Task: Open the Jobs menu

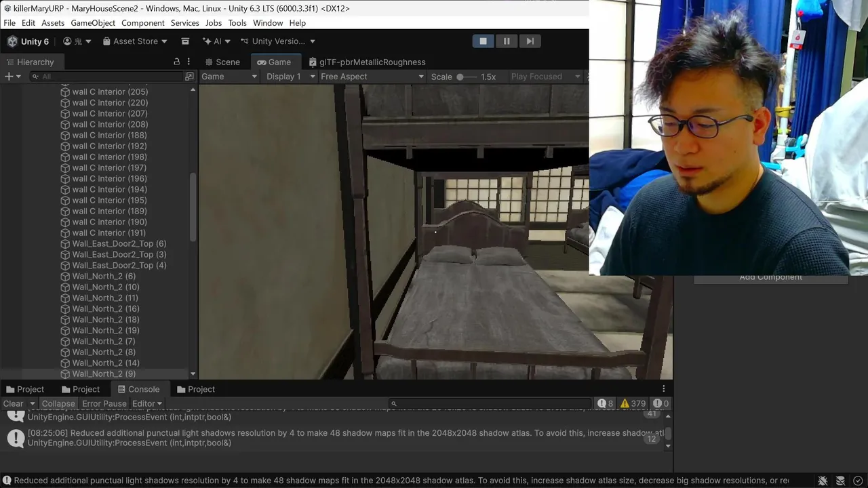Action: (x=214, y=22)
